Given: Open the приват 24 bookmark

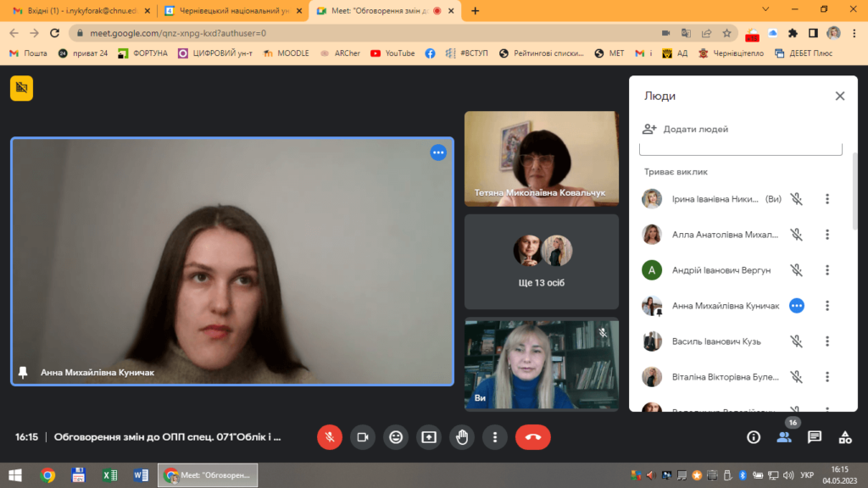Looking at the screenshot, I should pos(83,53).
